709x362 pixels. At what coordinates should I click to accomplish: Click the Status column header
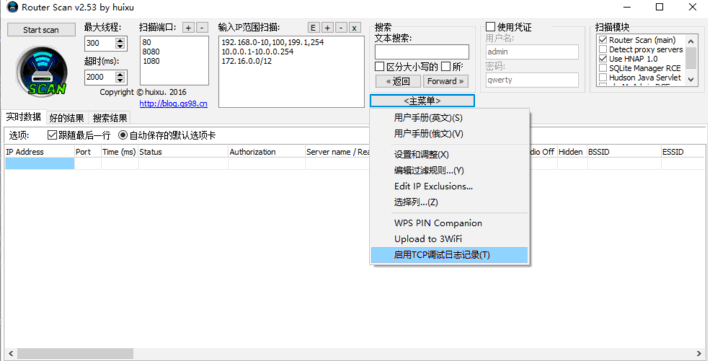[183, 152]
